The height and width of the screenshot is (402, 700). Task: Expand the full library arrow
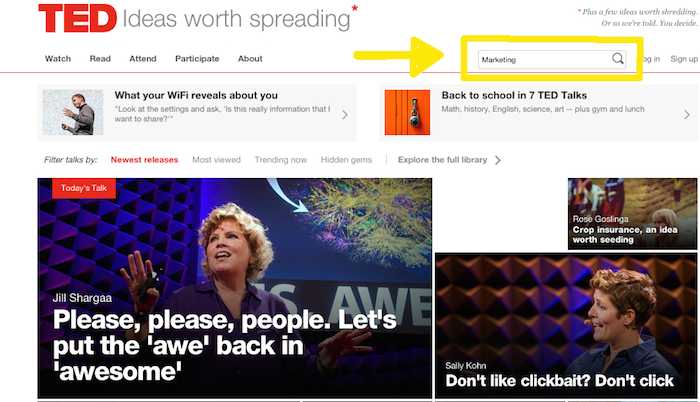click(498, 160)
